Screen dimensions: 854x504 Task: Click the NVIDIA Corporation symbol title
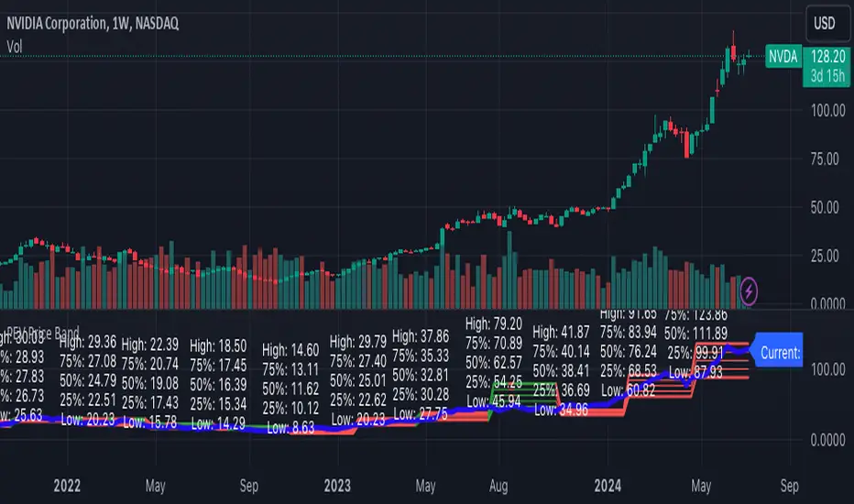[93, 24]
